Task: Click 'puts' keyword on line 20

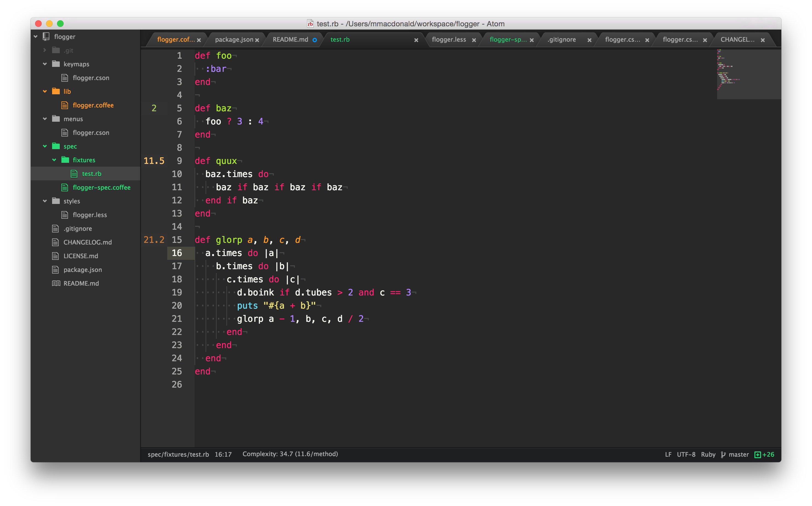Action: pos(247,306)
